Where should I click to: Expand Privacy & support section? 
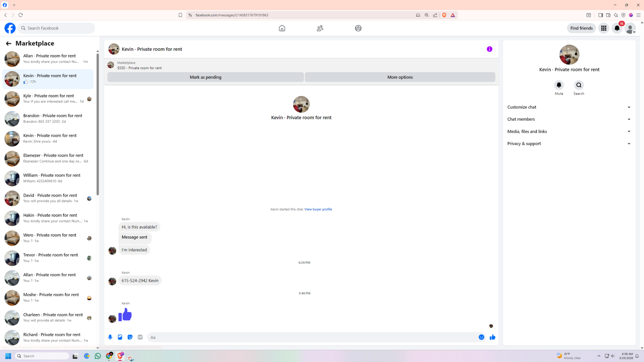(569, 143)
